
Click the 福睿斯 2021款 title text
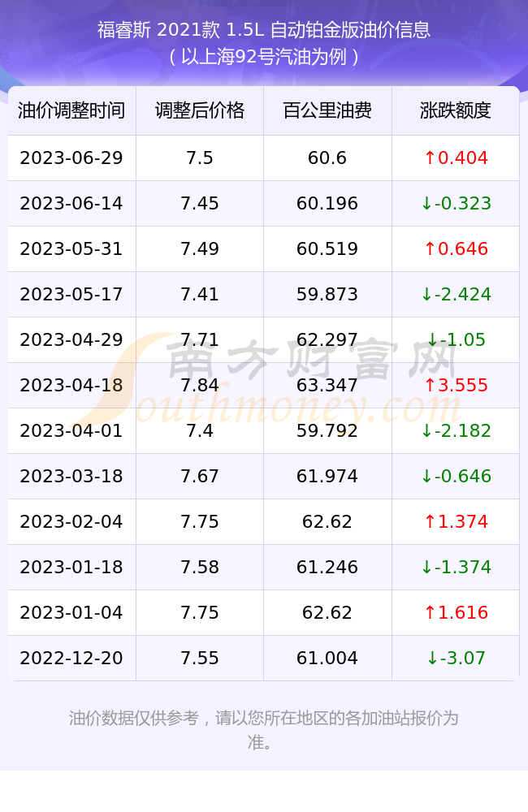(158, 30)
